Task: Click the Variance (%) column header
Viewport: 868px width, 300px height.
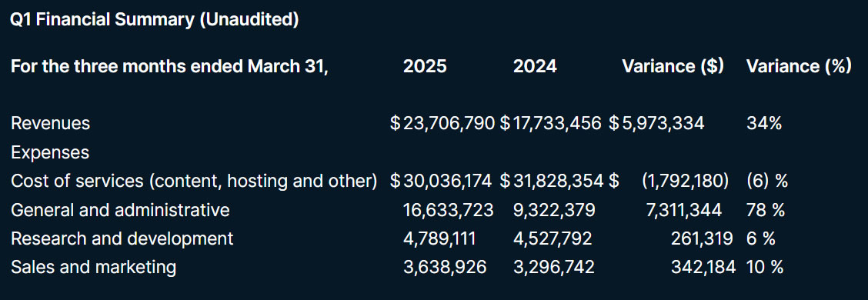Action: coord(799,66)
